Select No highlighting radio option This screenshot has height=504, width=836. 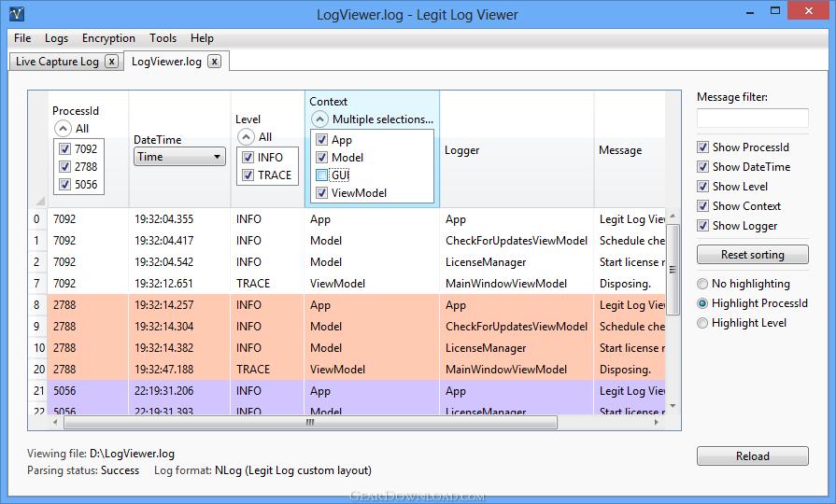point(702,284)
